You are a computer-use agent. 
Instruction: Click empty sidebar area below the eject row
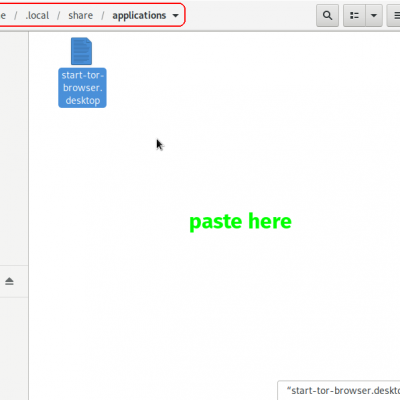(14, 348)
